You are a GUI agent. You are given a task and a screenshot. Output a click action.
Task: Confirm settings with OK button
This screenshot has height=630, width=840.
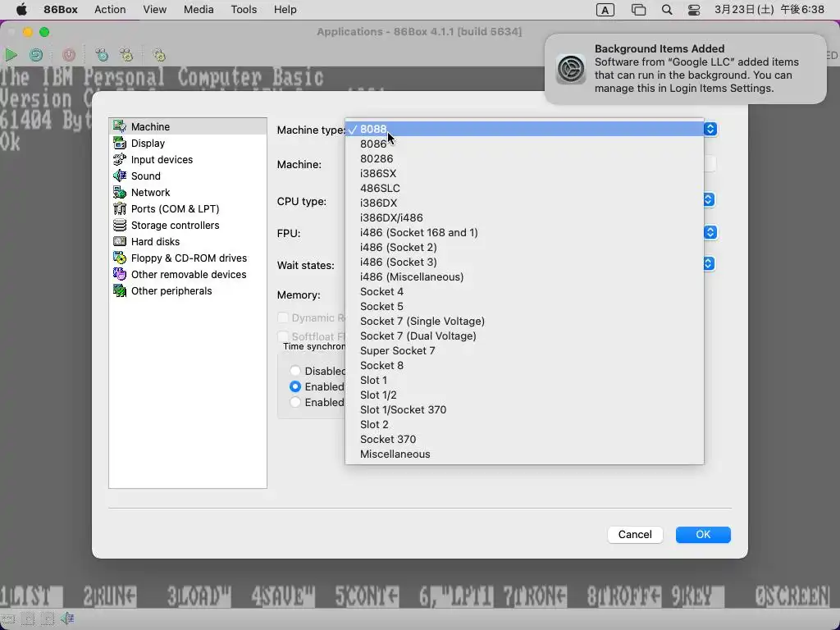point(703,535)
